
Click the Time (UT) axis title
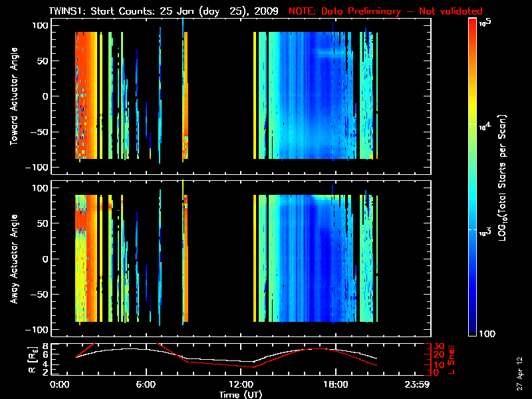pyautogui.click(x=241, y=394)
